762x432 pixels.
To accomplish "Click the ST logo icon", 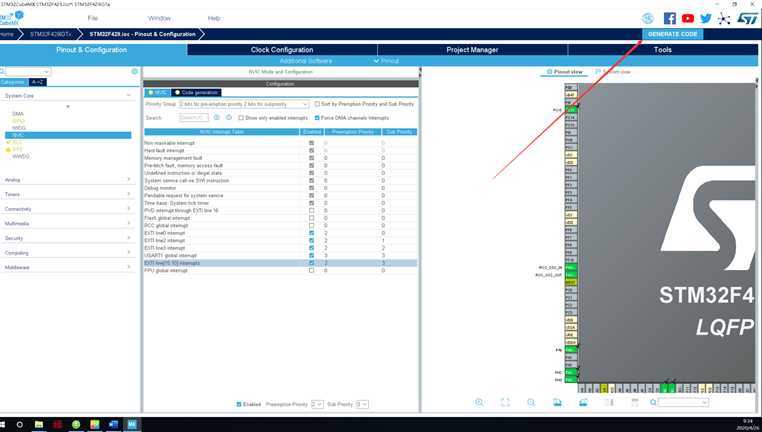I will (747, 18).
